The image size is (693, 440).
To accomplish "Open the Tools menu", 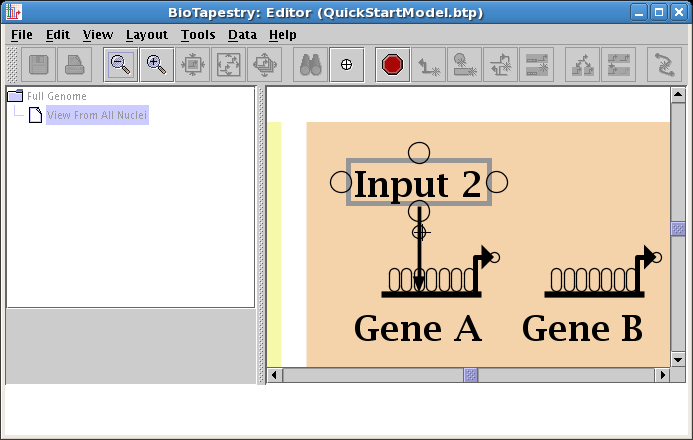I will tap(198, 34).
